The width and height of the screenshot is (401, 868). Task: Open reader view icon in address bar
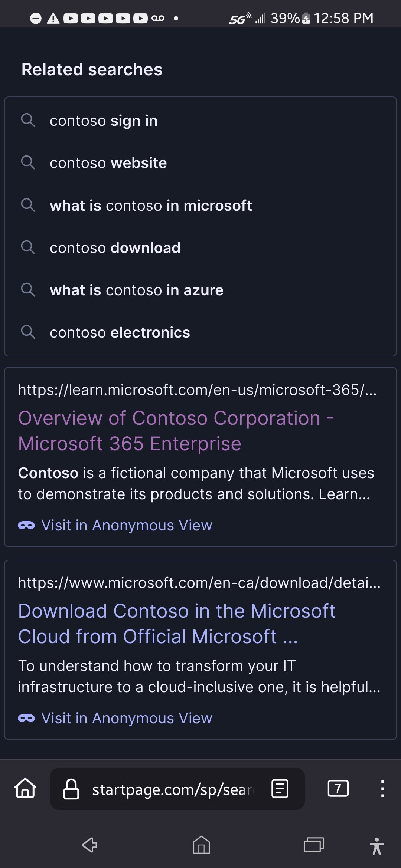click(280, 788)
